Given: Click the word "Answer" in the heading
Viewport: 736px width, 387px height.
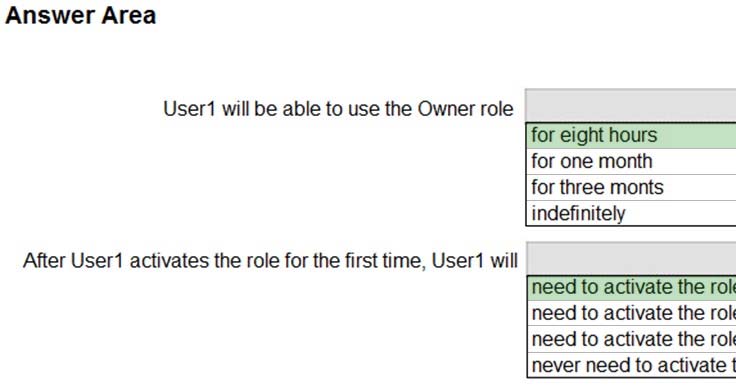Looking at the screenshot, I should (x=50, y=15).
